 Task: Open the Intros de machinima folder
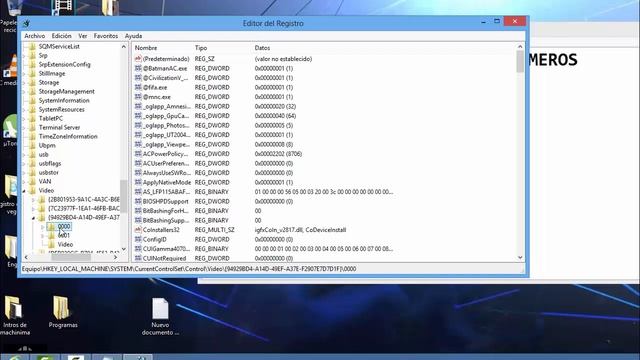click(14, 316)
